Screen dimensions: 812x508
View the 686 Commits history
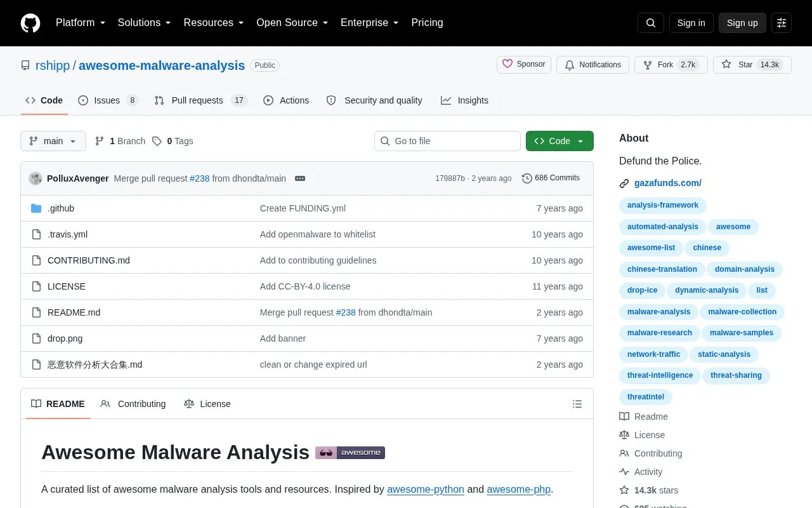tap(551, 178)
